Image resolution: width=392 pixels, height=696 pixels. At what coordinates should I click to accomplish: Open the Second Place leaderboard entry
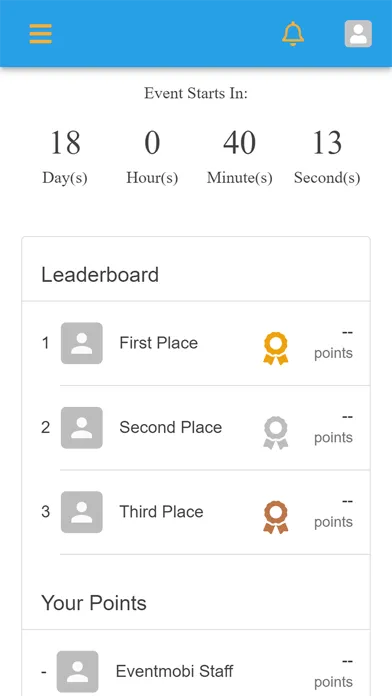[196, 427]
